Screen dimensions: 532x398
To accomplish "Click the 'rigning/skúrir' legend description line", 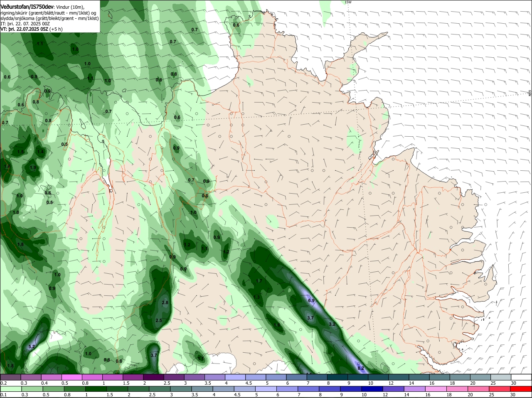I will pyautogui.click(x=48, y=13).
